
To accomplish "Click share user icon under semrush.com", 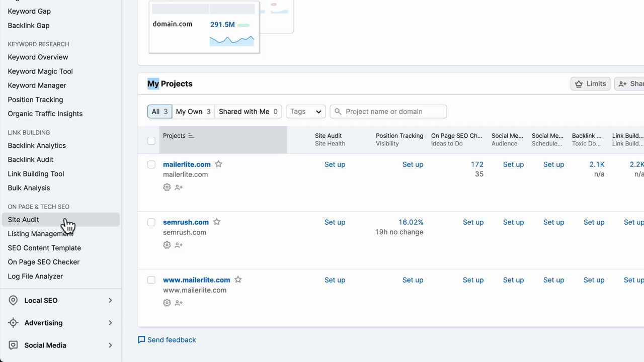I will click(179, 245).
